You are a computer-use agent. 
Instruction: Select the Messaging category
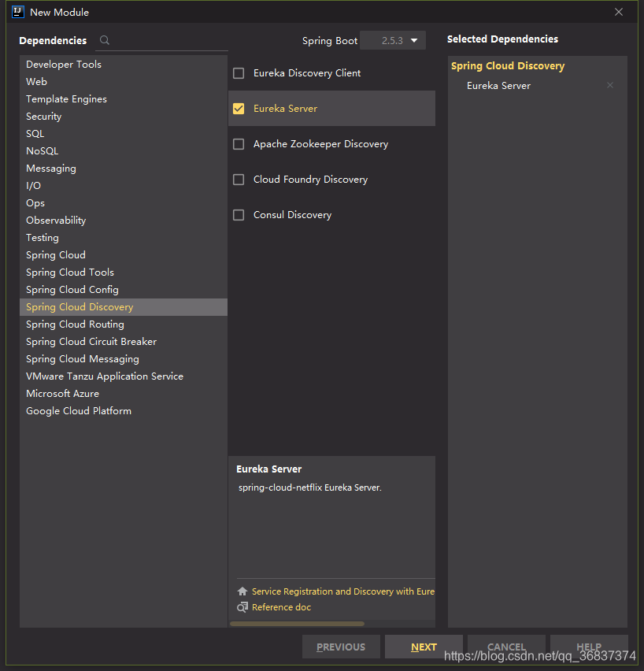pyautogui.click(x=124, y=169)
